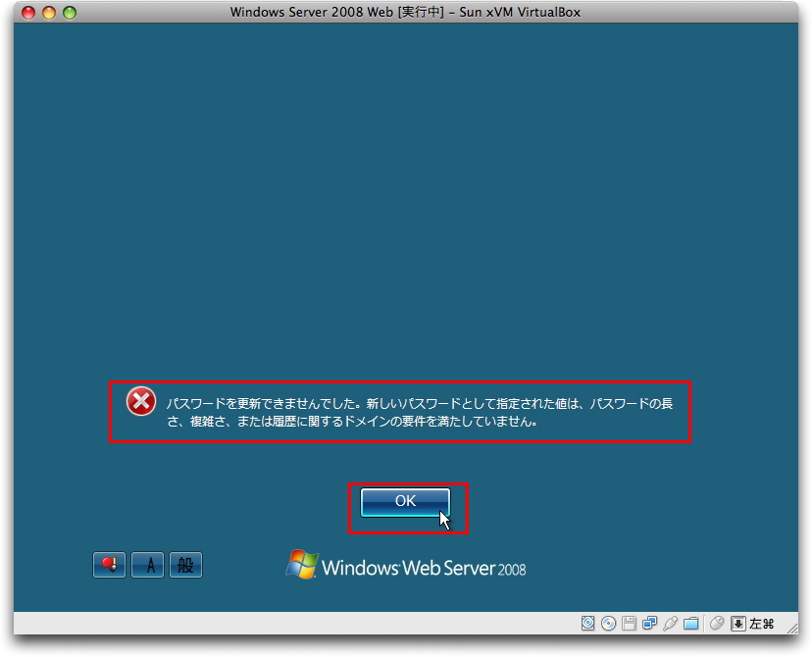
Task: Click the floppy disk status icon
Action: point(630,624)
